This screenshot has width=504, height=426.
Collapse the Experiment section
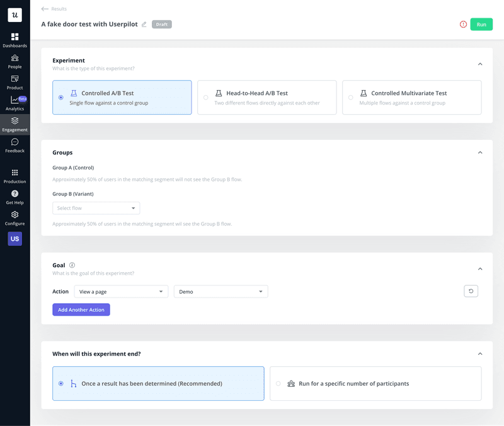tap(480, 64)
